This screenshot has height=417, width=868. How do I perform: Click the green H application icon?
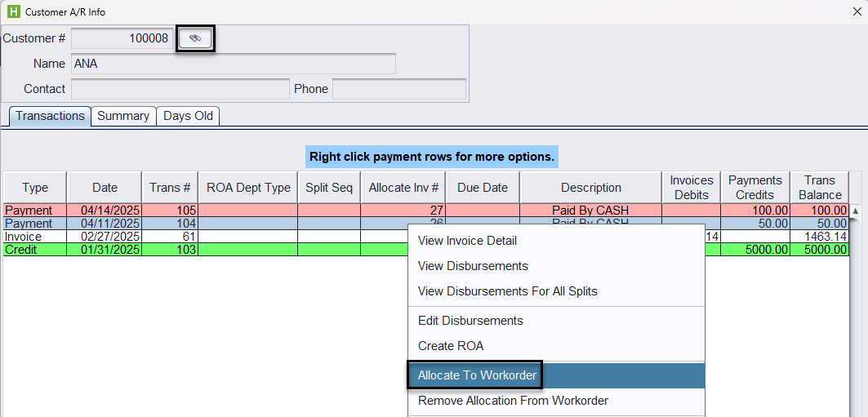point(12,12)
